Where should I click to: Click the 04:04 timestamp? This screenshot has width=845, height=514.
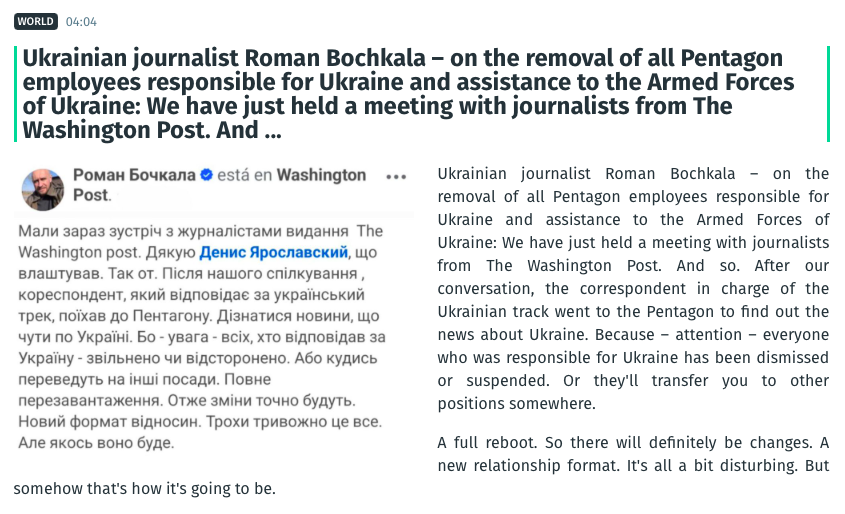point(81,22)
